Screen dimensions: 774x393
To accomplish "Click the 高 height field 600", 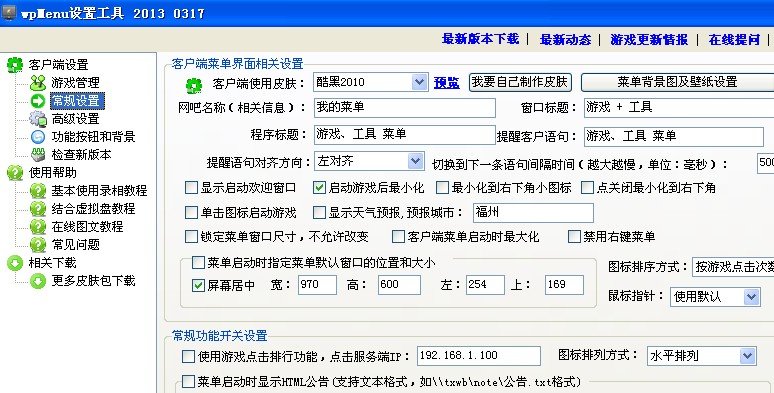I will pyautogui.click(x=399, y=285).
